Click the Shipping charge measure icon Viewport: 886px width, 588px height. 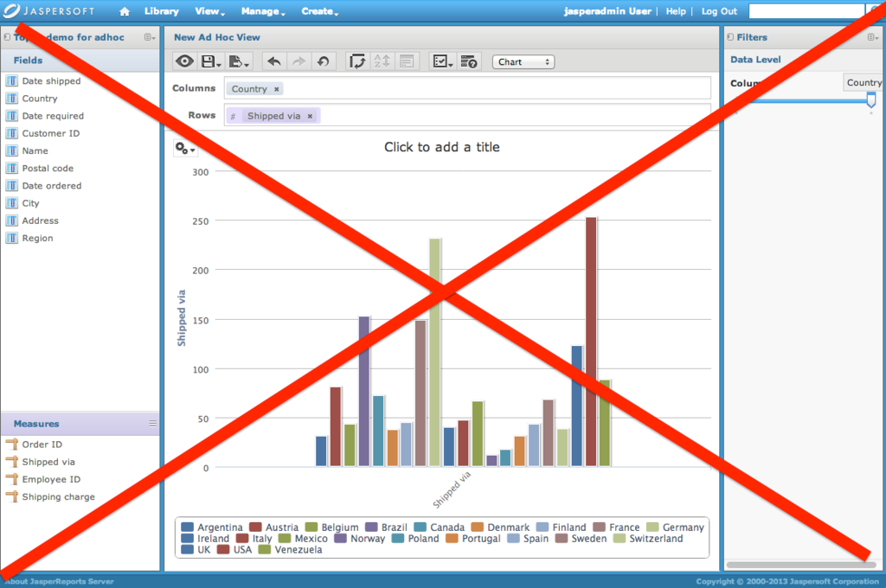12,497
